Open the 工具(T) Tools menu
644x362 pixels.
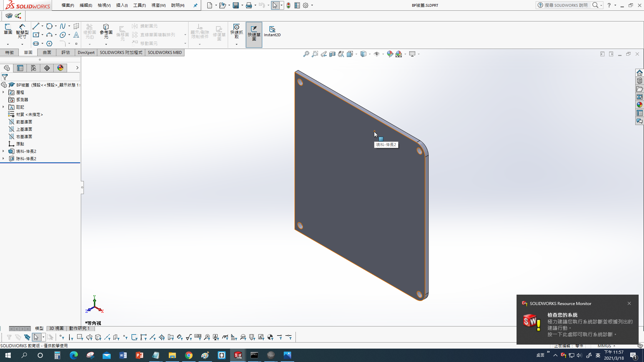pos(140,5)
